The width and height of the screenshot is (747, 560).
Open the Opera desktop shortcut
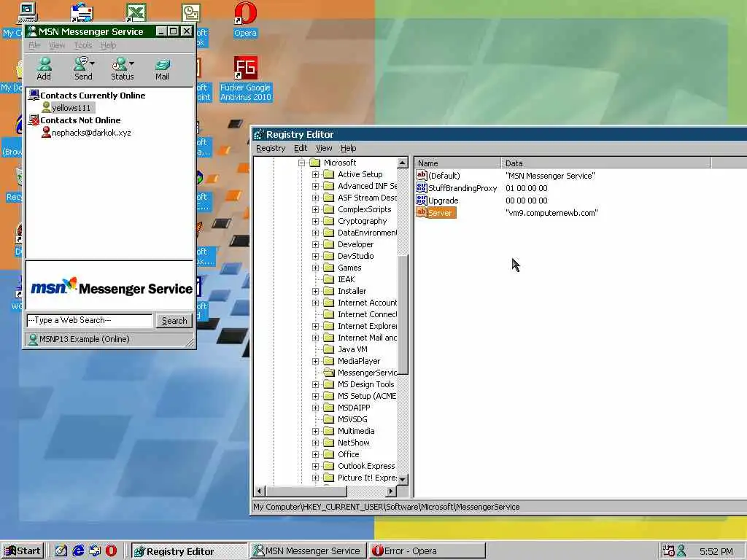[245, 20]
